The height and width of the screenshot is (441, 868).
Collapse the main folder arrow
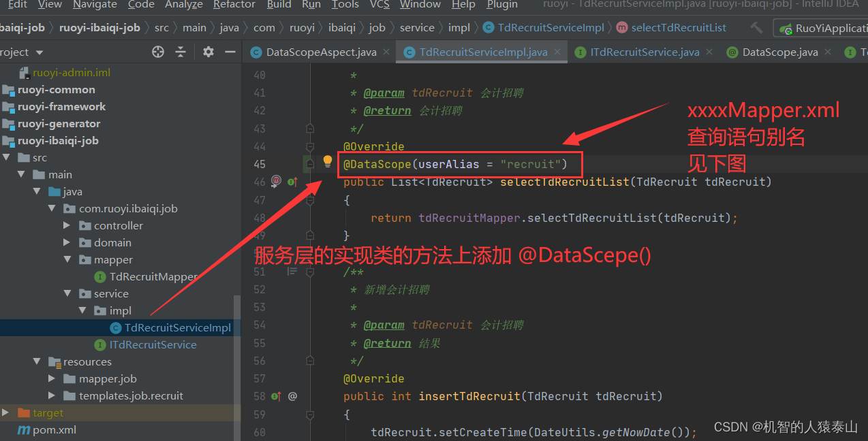(x=22, y=174)
